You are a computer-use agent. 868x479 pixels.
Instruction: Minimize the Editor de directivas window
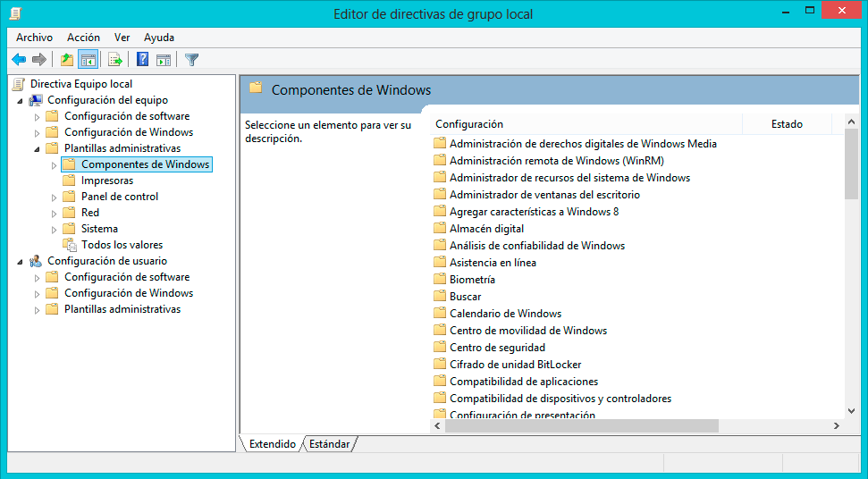coord(785,12)
